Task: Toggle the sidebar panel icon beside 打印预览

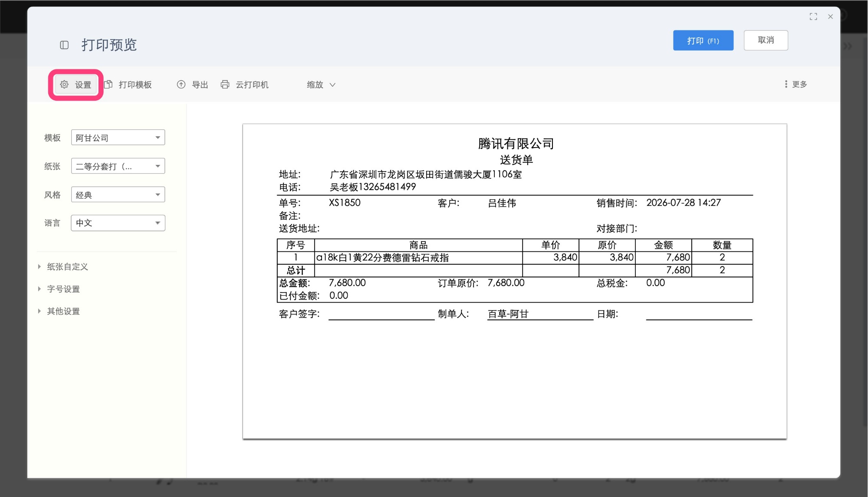Action: tap(64, 45)
